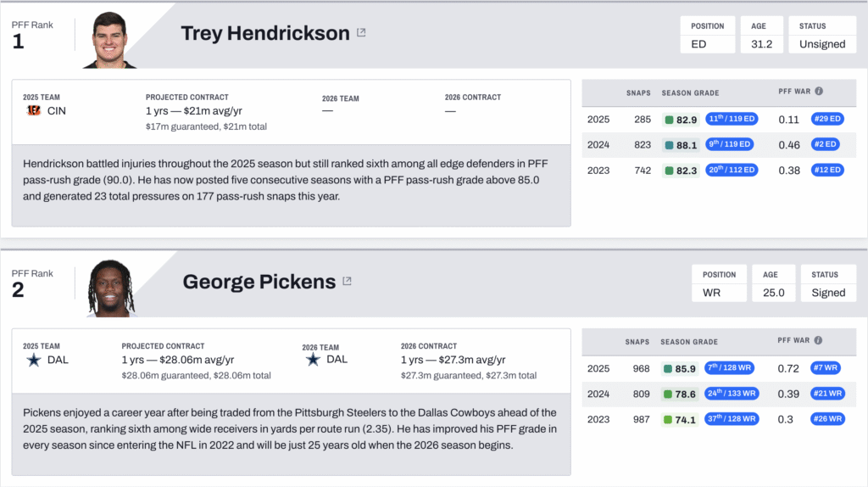The height and width of the screenshot is (487, 868).
Task: Click the #2 ED WAR badge
Action: click(x=827, y=145)
